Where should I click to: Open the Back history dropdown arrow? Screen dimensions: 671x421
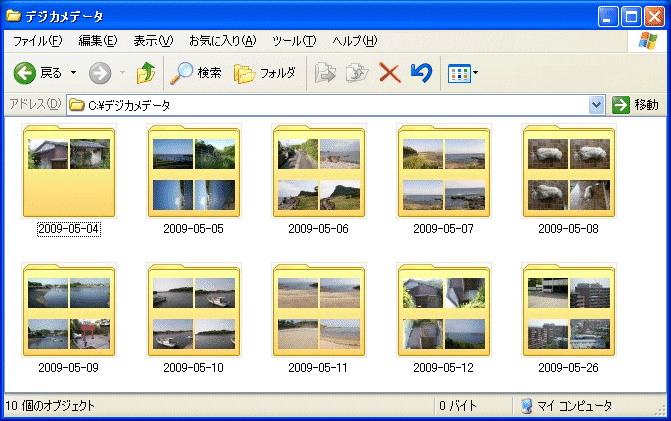point(74,73)
